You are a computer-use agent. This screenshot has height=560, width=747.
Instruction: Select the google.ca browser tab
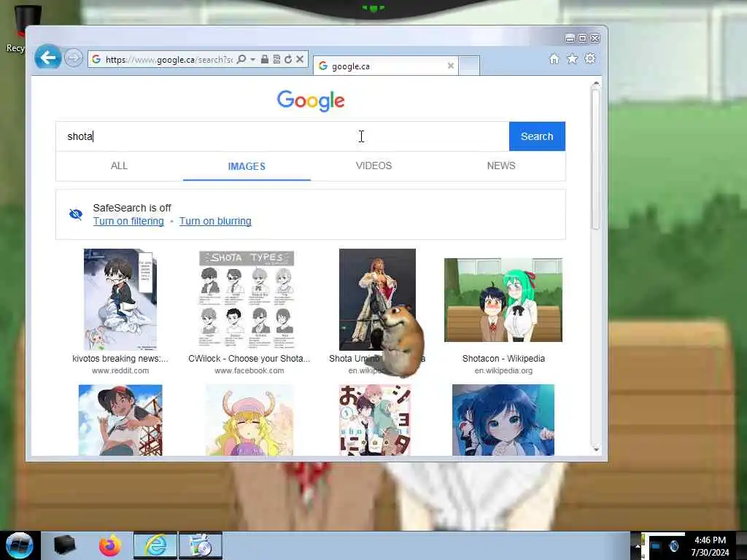(x=386, y=66)
